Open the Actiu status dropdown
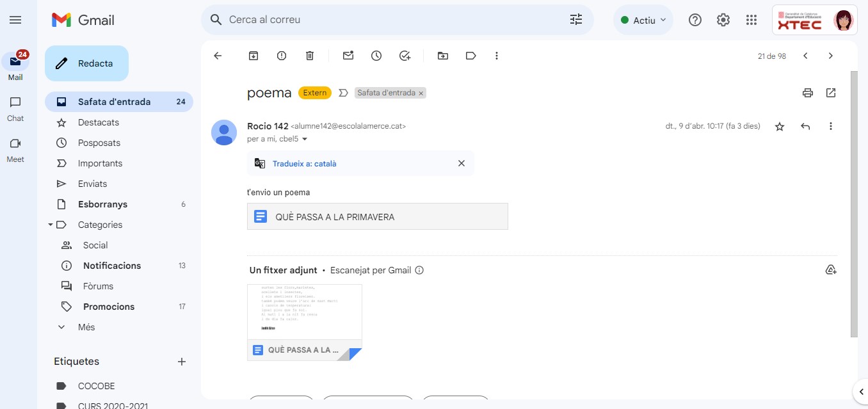The width and height of the screenshot is (868, 409). (643, 20)
